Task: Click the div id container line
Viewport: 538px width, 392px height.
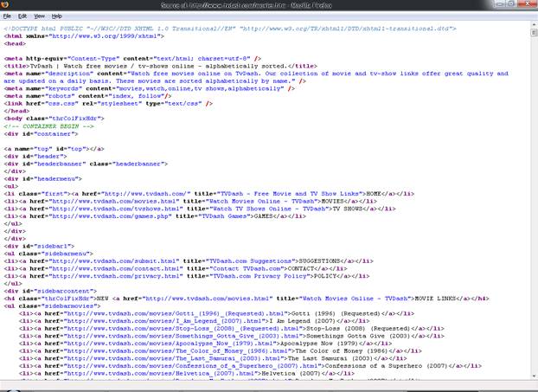Action: [41, 133]
